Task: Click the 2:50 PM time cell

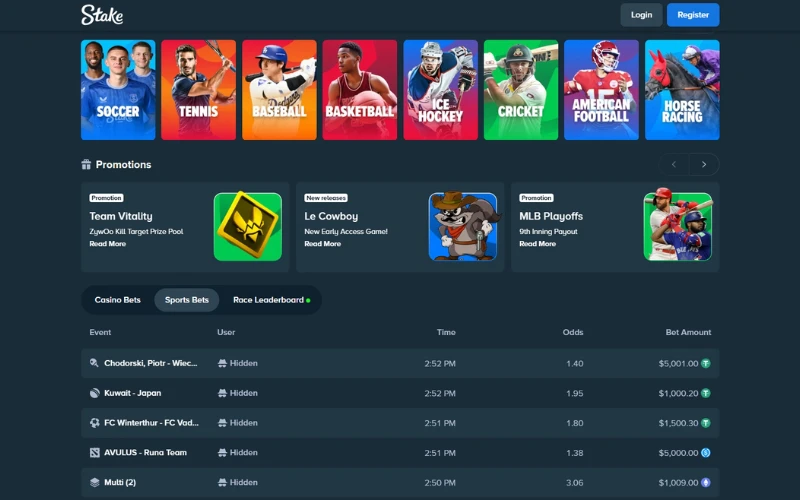Action: point(440,483)
